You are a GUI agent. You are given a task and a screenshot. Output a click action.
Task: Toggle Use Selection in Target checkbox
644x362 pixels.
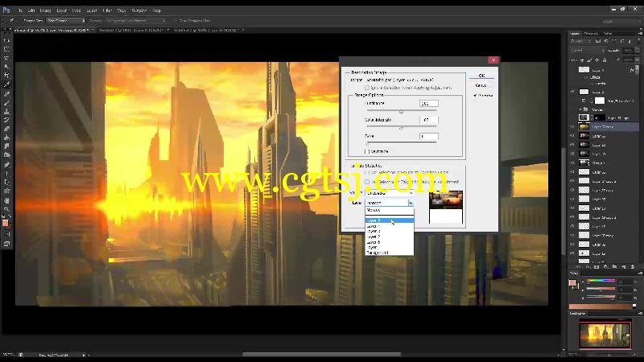(x=368, y=182)
